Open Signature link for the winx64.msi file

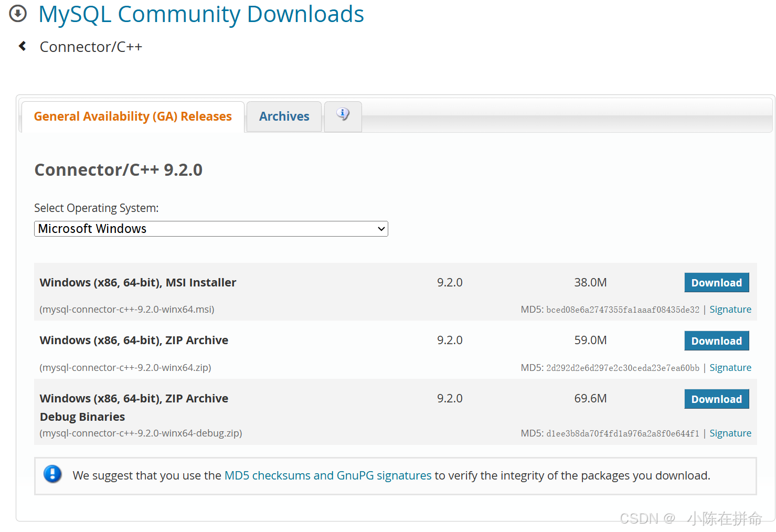click(x=730, y=310)
